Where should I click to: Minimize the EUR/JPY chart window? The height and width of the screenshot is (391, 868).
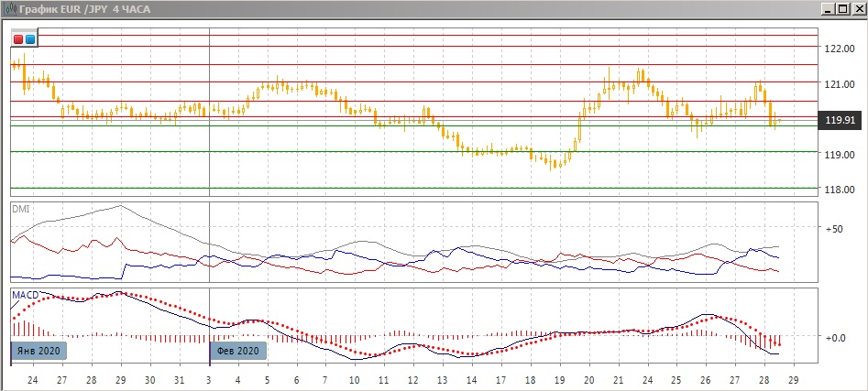click(825, 9)
